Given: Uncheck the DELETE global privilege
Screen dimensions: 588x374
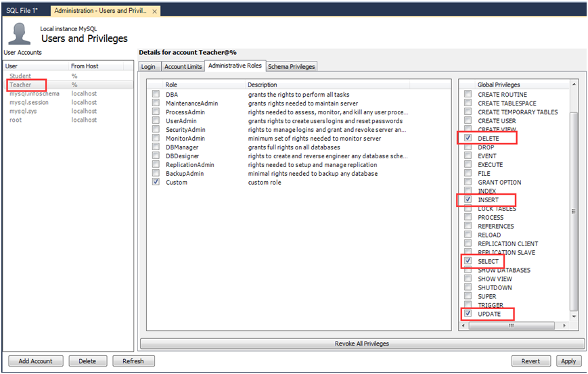Looking at the screenshot, I should [x=468, y=137].
